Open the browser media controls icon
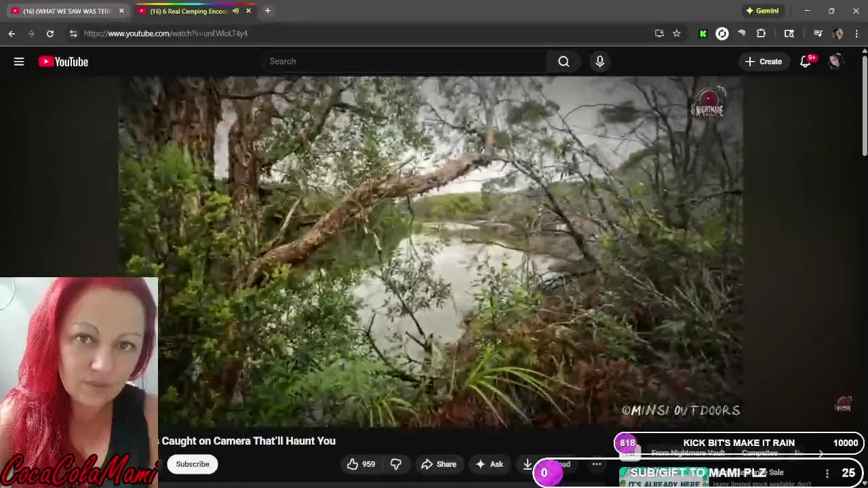This screenshot has width=868, height=488. coord(818,33)
